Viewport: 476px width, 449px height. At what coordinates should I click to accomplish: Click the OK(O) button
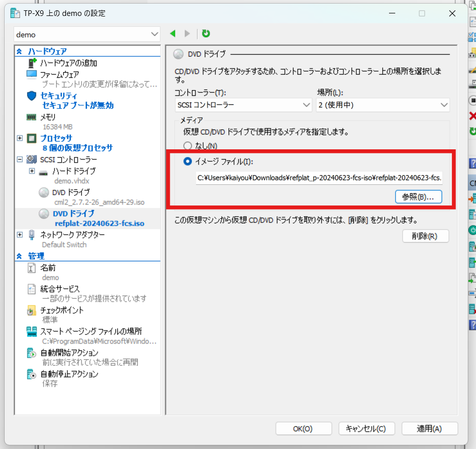click(303, 428)
